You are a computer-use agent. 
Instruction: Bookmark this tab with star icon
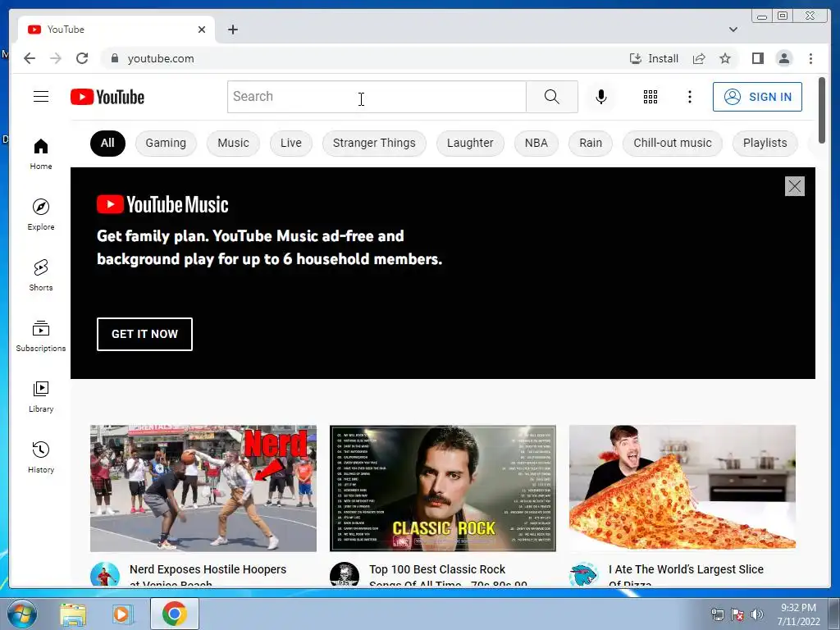[x=725, y=58]
